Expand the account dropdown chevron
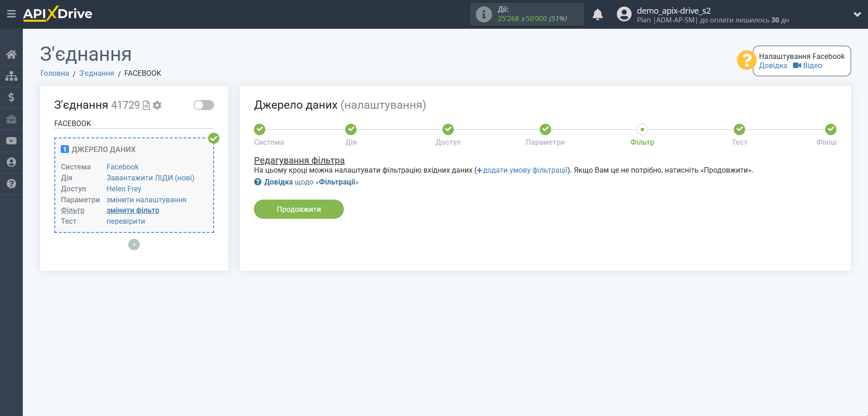868x416 pixels. (857, 15)
